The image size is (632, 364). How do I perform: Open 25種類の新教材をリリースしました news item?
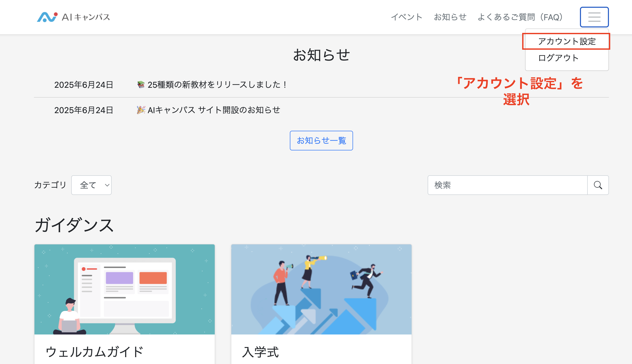point(217,85)
